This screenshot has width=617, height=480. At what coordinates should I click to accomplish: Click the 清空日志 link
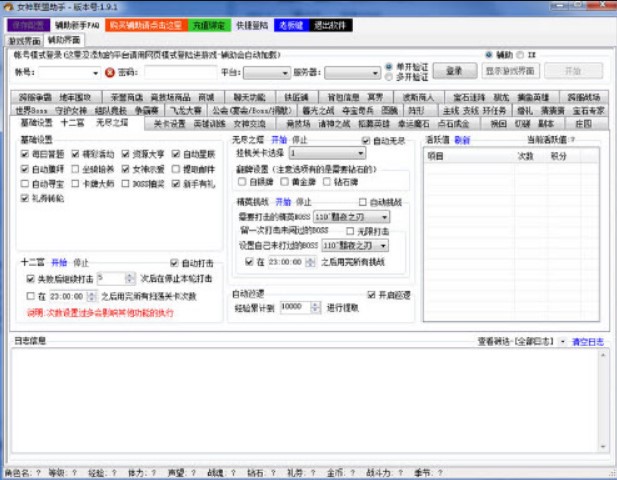(x=587, y=341)
